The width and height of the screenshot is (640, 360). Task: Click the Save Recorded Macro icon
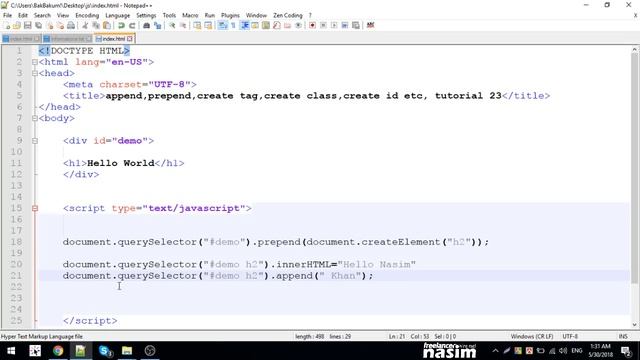(x=356, y=25)
